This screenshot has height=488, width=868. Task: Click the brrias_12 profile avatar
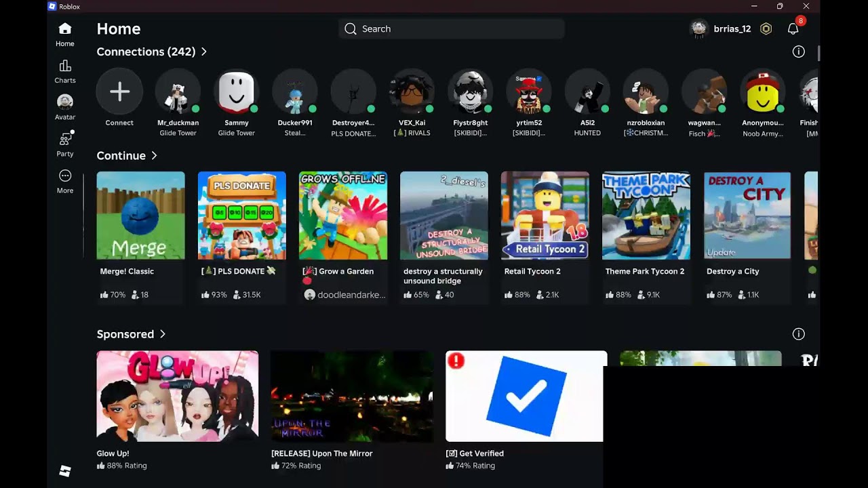click(698, 29)
